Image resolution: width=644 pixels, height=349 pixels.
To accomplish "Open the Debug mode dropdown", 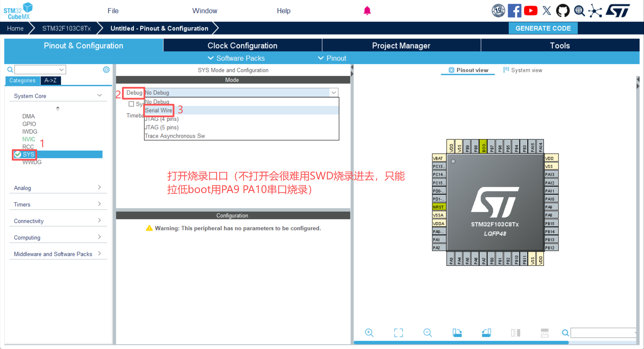I will pos(241,93).
